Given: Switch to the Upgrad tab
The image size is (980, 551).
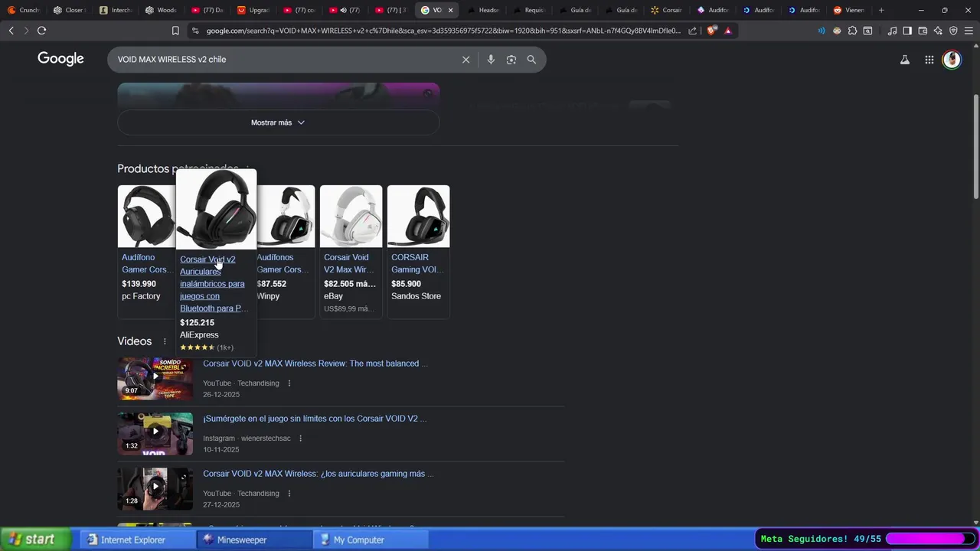Looking at the screenshot, I should pyautogui.click(x=253, y=10).
